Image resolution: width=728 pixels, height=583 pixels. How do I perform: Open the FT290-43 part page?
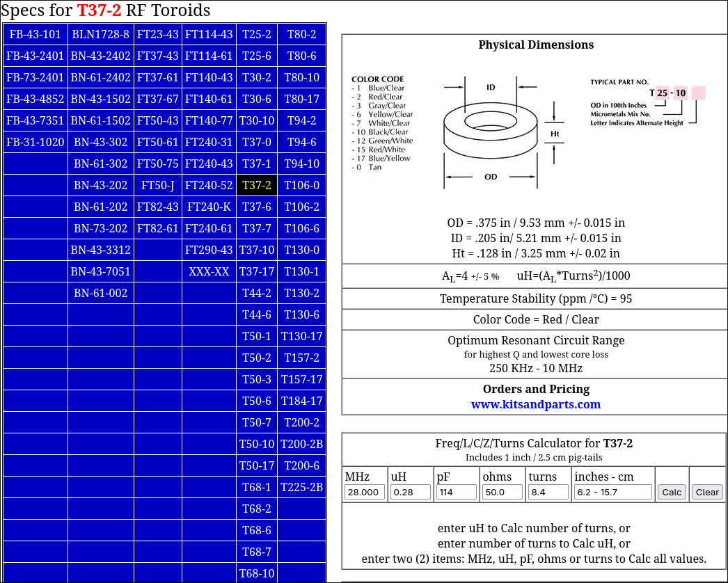(208, 250)
